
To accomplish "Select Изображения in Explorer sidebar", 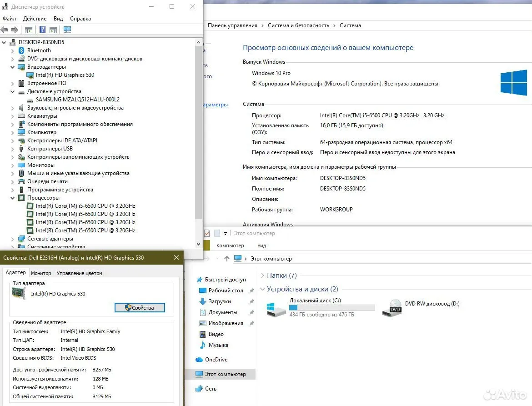I will click(226, 323).
